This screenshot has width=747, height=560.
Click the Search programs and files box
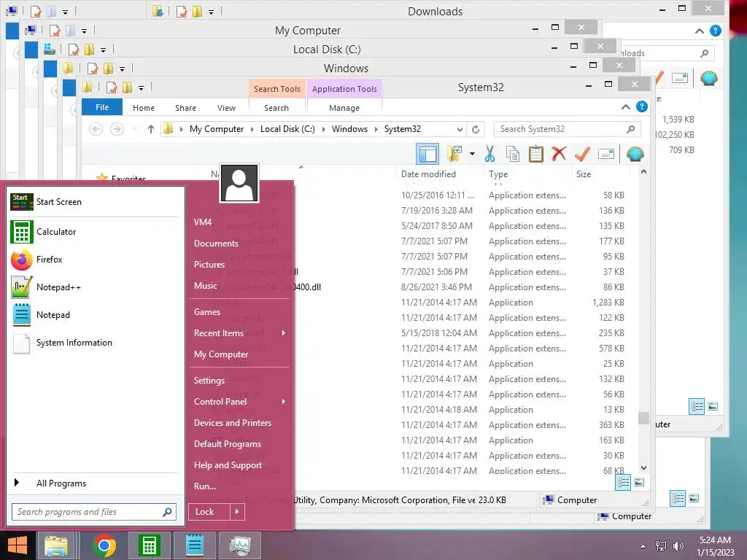[94, 512]
